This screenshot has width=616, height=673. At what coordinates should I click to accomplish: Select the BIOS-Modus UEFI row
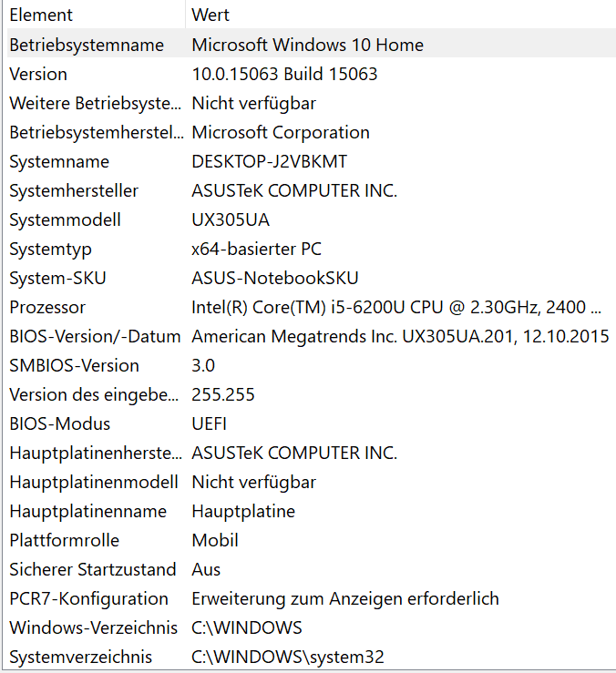pyautogui.click(x=312, y=424)
